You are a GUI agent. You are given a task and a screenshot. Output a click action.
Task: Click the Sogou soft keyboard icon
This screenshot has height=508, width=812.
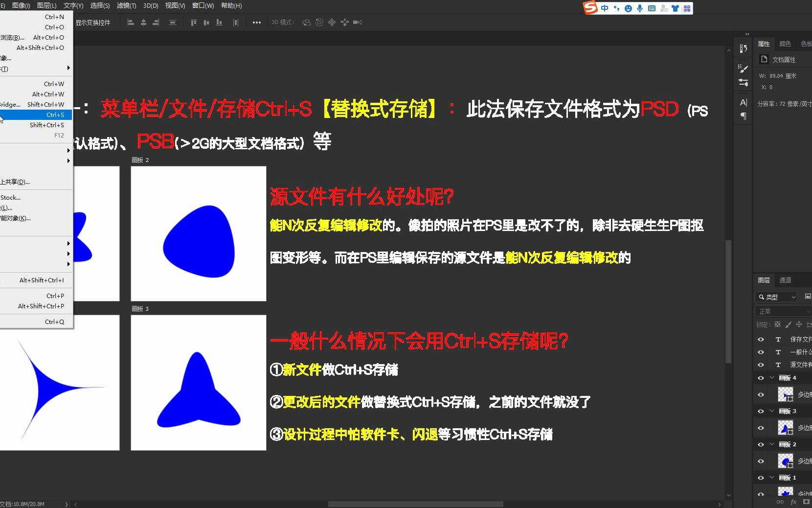pos(652,8)
